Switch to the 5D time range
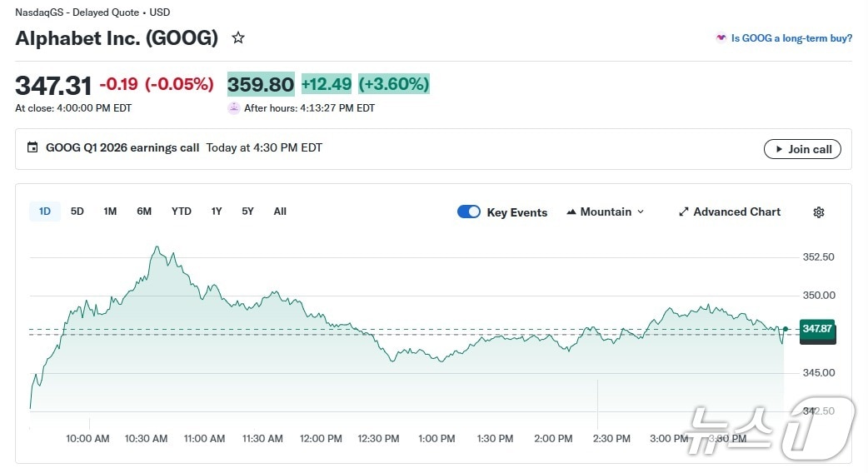 click(x=77, y=212)
